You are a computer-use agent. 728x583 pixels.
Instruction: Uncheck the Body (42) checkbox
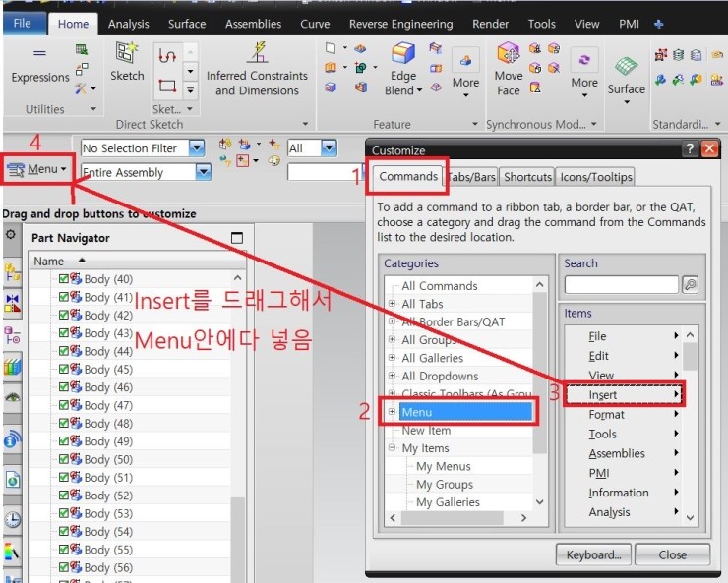tap(64, 315)
